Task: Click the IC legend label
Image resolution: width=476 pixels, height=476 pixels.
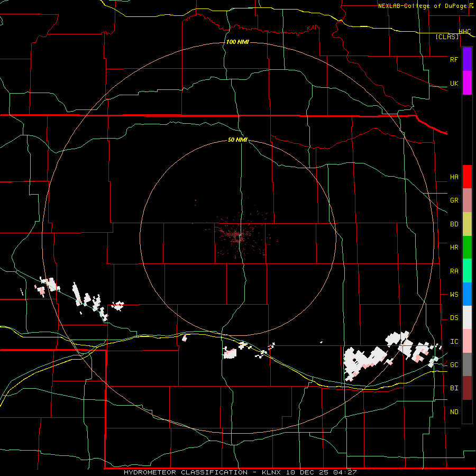Action: [x=454, y=342]
